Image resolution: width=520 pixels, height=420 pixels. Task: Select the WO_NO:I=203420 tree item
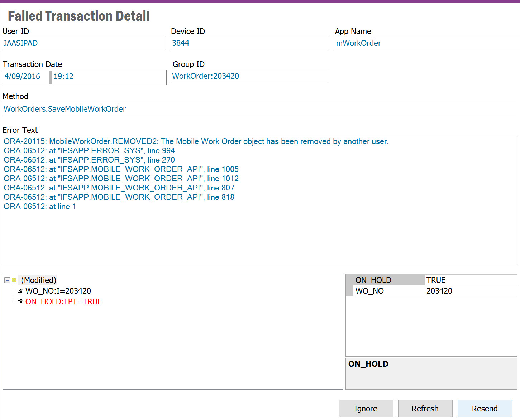pos(58,291)
